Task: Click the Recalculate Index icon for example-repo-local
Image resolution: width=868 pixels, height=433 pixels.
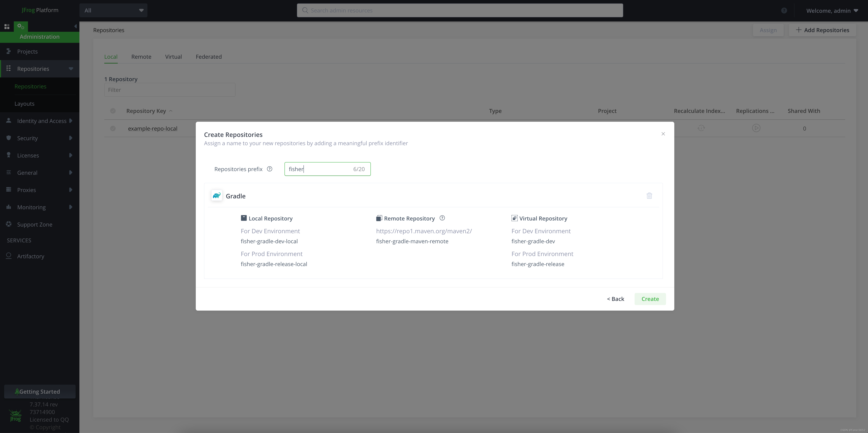Action: pos(701,128)
